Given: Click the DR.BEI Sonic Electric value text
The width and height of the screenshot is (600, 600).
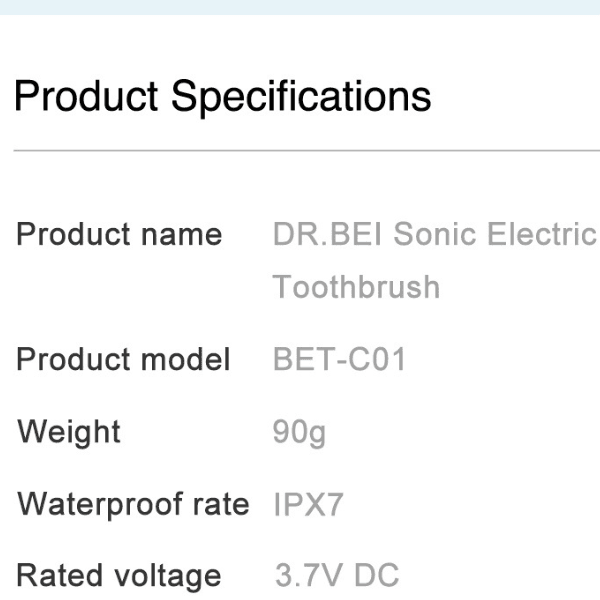Looking at the screenshot, I should click(434, 235).
